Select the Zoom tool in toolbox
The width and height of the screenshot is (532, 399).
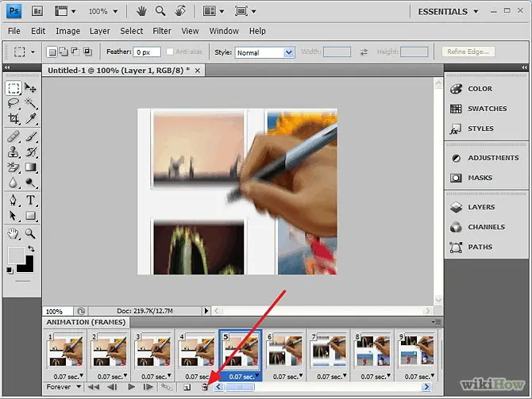click(30, 233)
